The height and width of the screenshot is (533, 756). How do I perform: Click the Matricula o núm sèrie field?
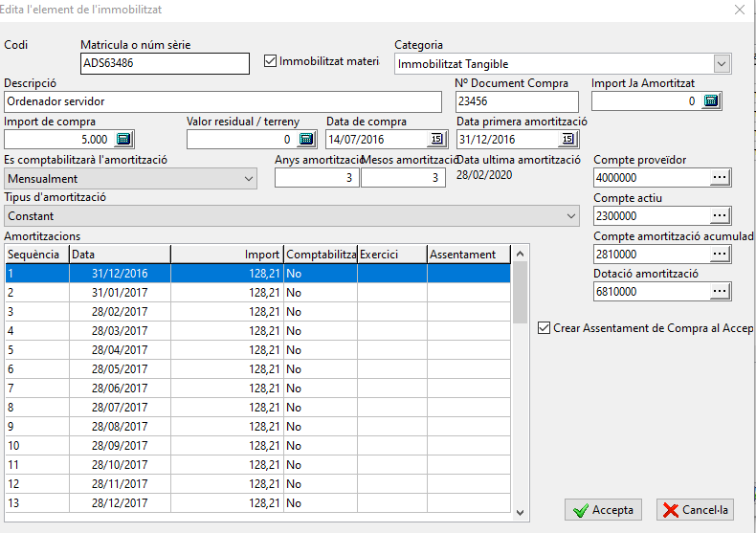point(165,63)
